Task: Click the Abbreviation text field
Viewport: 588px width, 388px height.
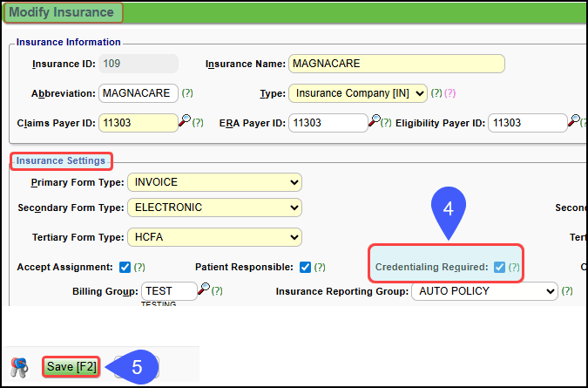Action: pos(138,92)
